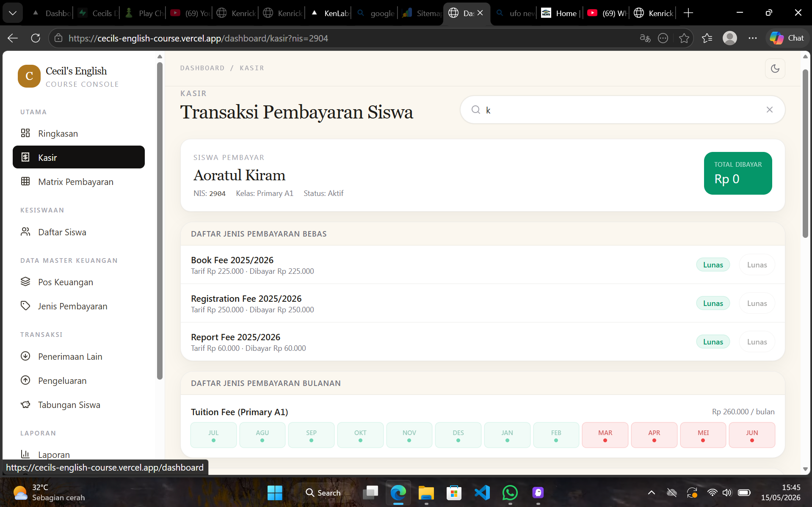This screenshot has height=507, width=812.
Task: Click outlined Lunas button for Book Fee
Action: tap(757, 265)
